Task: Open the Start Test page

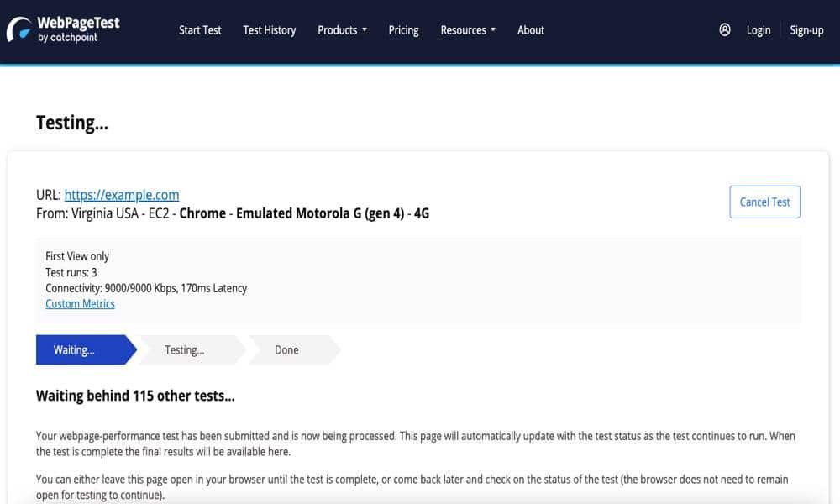Action: click(x=200, y=30)
